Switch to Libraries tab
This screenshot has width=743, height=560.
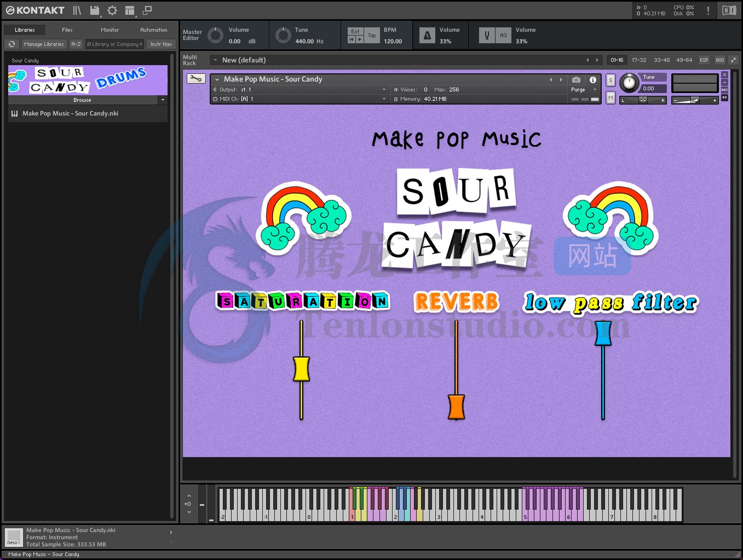click(25, 30)
